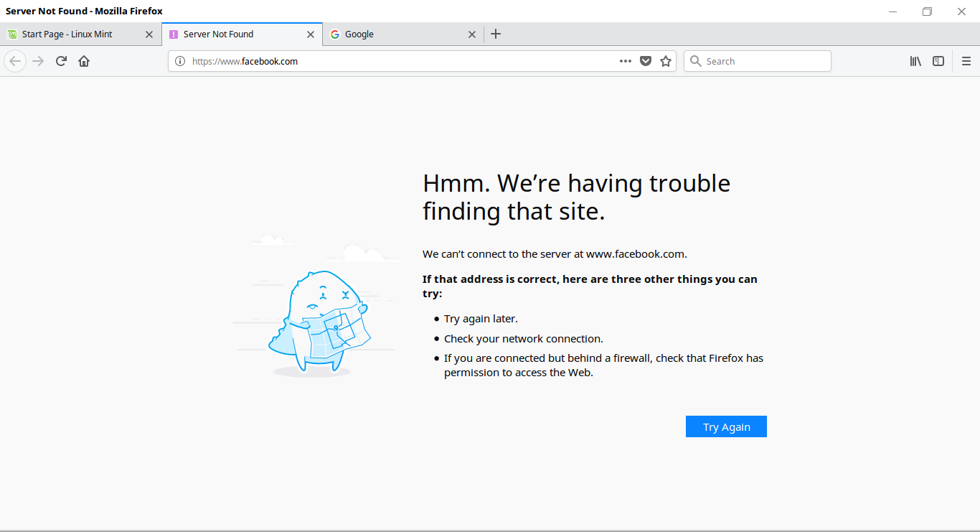Switch to Start Page - Linux Mint tab
Screen dimensions: 980x532
point(81,34)
